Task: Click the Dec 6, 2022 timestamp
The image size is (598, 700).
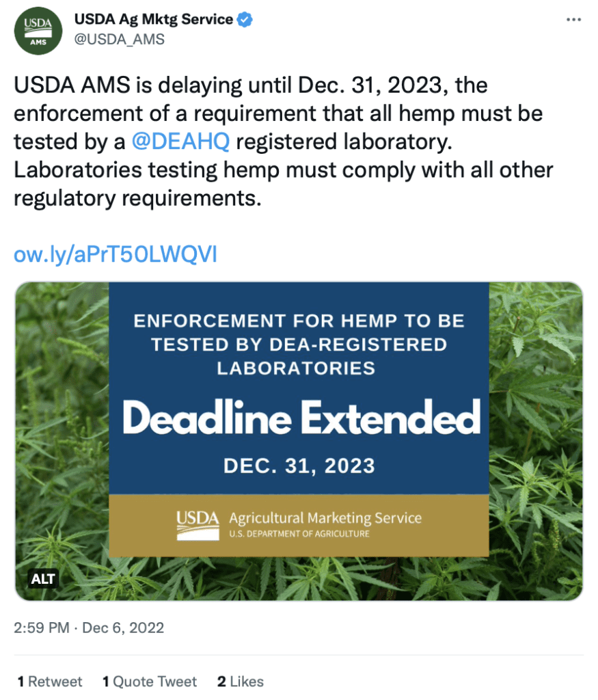Action: tap(89, 628)
